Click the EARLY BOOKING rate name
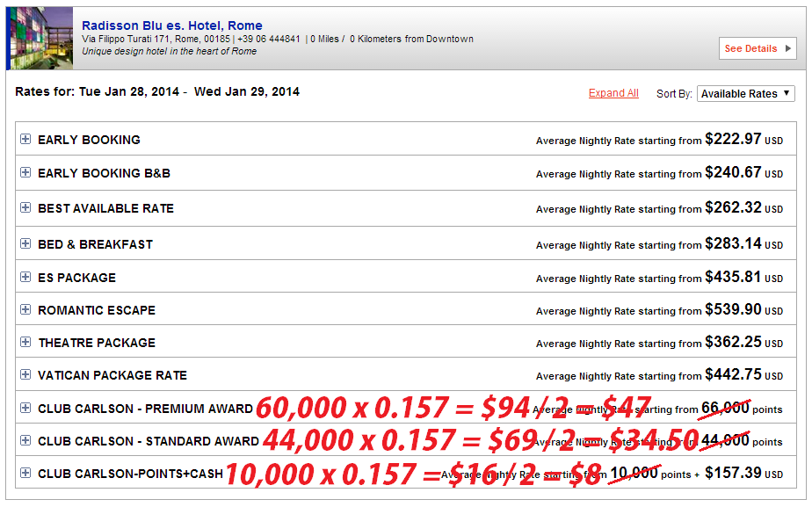The width and height of the screenshot is (812, 507). point(89,140)
